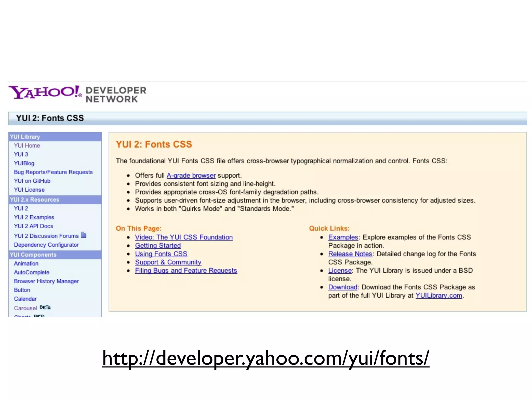Click the forum icon beside YUI 2 Discussion Forums
Screen dimensions: 532x399
click(x=84, y=235)
